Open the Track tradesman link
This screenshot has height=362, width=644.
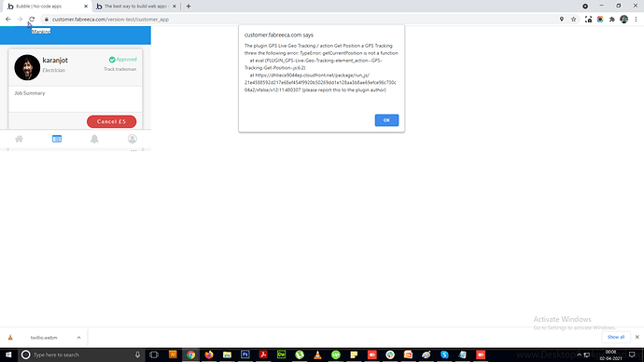[119, 69]
